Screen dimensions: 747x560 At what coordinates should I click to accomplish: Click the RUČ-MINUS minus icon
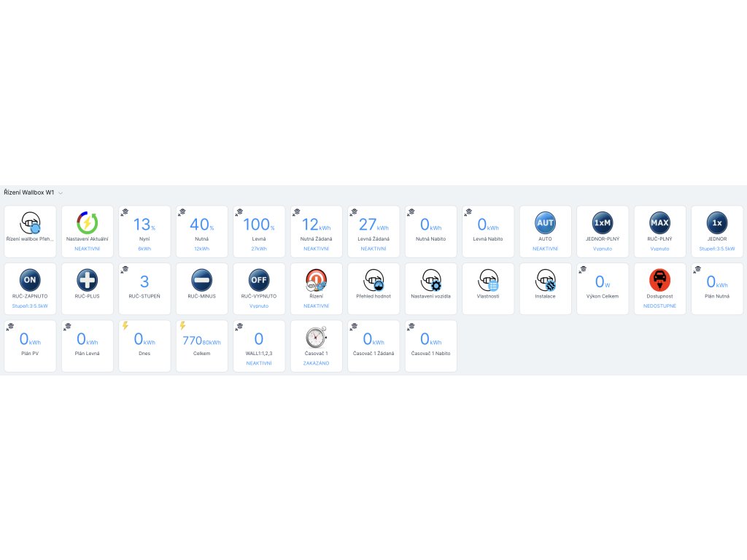[201, 280]
